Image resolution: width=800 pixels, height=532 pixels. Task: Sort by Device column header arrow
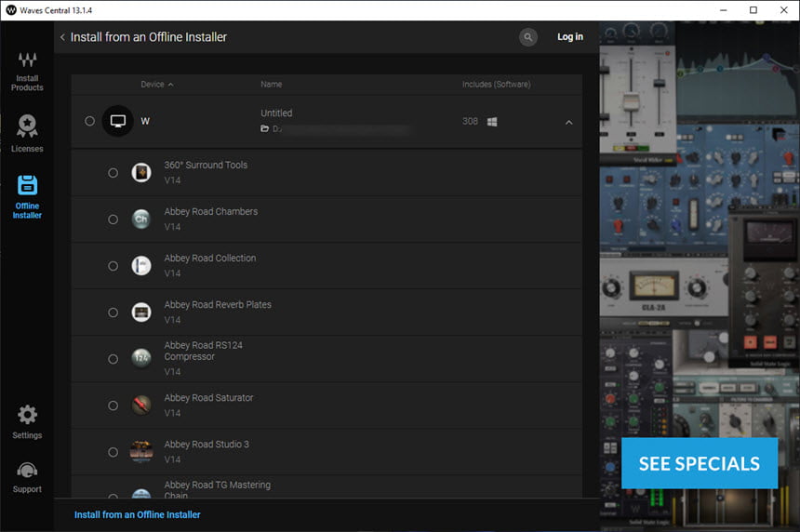171,85
